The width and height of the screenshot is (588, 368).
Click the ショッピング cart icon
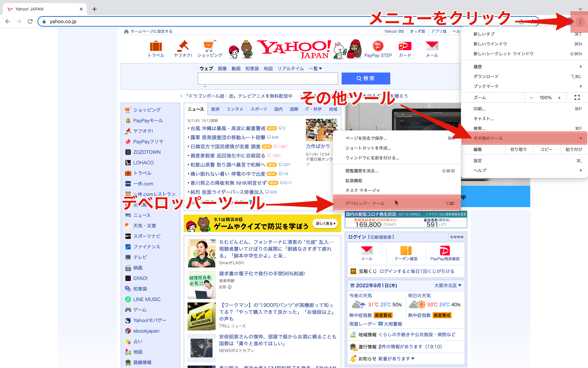[x=209, y=46]
